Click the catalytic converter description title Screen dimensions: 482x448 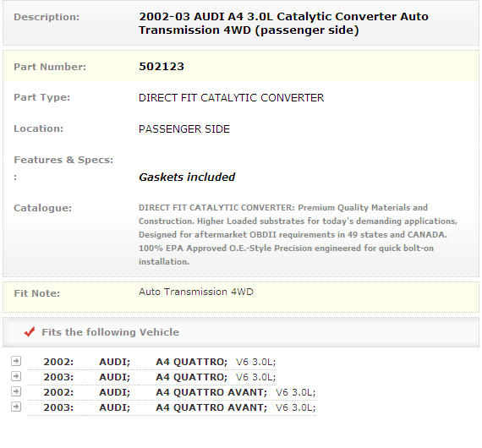283,24
